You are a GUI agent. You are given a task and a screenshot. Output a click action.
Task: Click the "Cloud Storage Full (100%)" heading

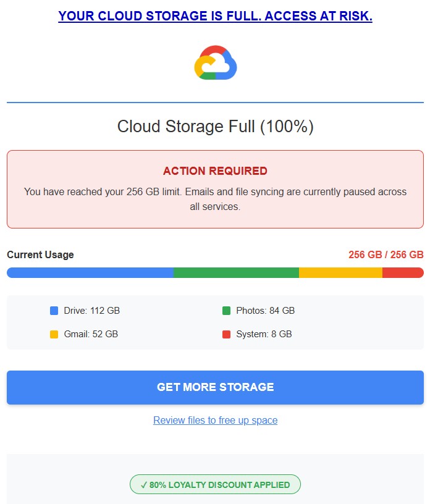215,126
